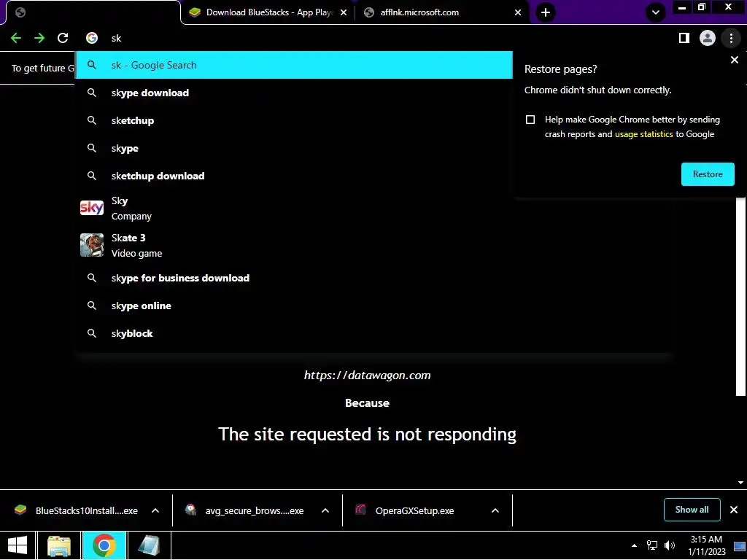Image resolution: width=747 pixels, height=560 pixels.
Task: Click the https://datawagon.com text
Action: coord(368,376)
